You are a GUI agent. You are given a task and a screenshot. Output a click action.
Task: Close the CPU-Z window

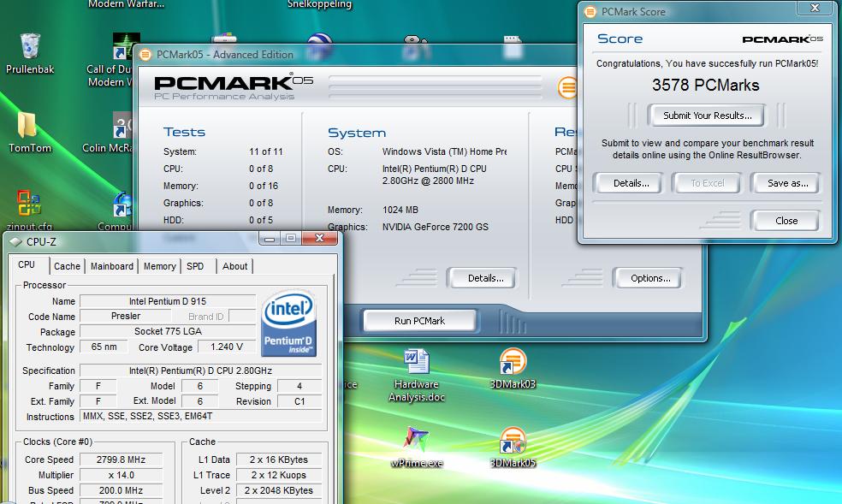[x=319, y=238]
